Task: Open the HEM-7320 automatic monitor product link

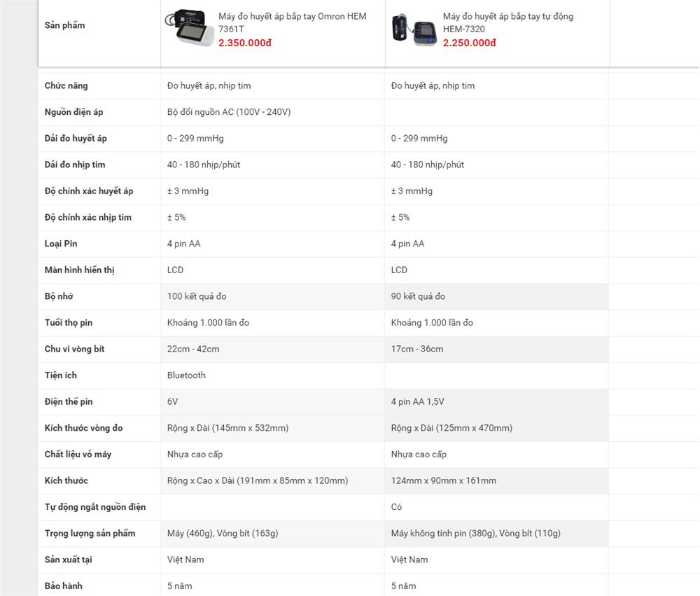Action: (x=507, y=22)
